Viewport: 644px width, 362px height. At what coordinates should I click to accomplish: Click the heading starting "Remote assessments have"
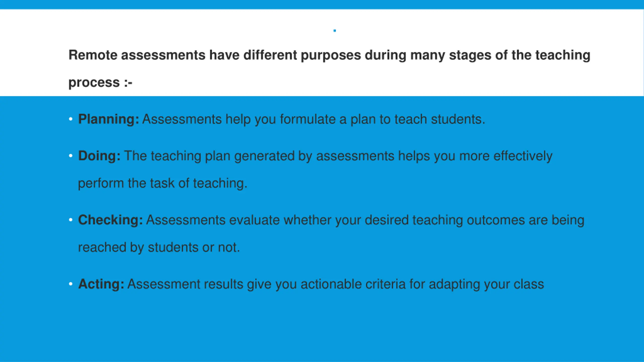click(329, 55)
